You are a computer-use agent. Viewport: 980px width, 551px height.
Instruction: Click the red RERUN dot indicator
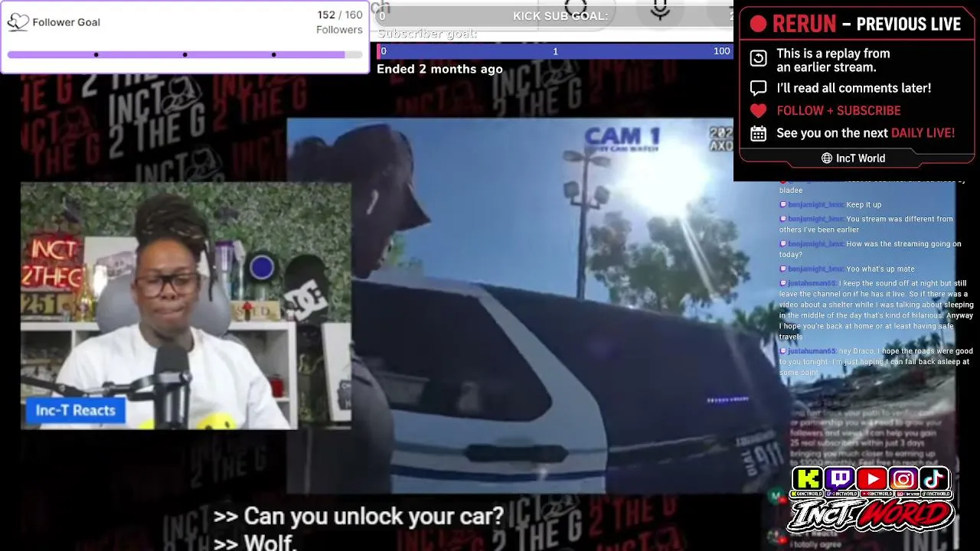point(758,24)
